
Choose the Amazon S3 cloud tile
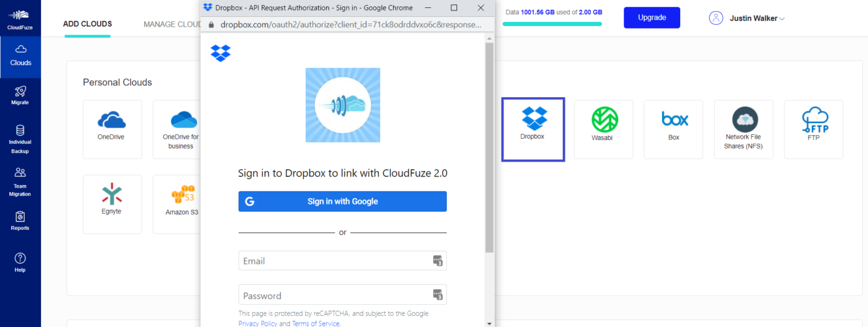(x=177, y=204)
